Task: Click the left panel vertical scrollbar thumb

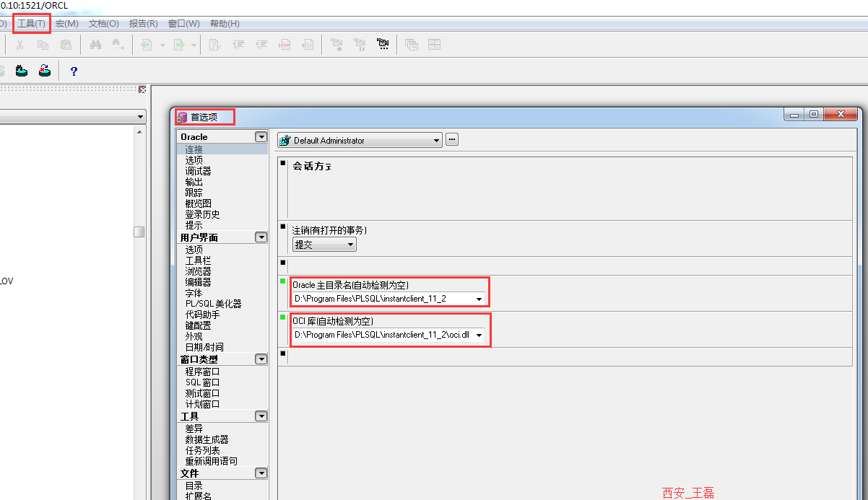Action: coord(139,232)
